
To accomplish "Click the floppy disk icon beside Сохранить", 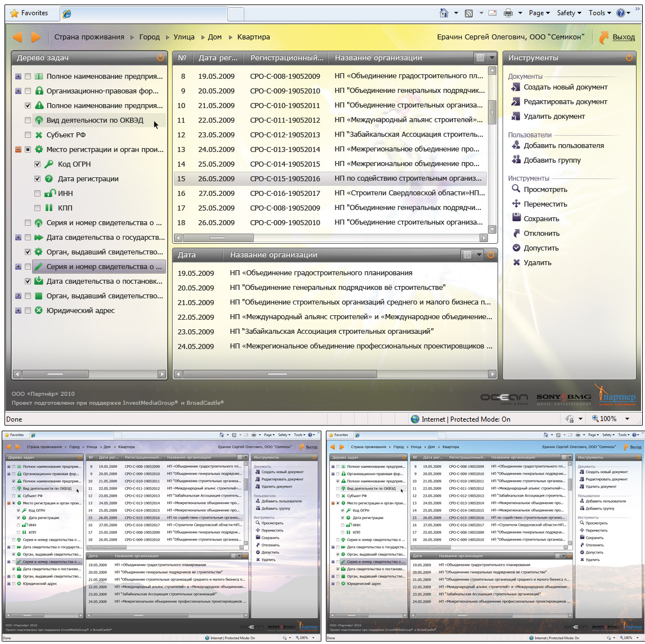I will (516, 218).
